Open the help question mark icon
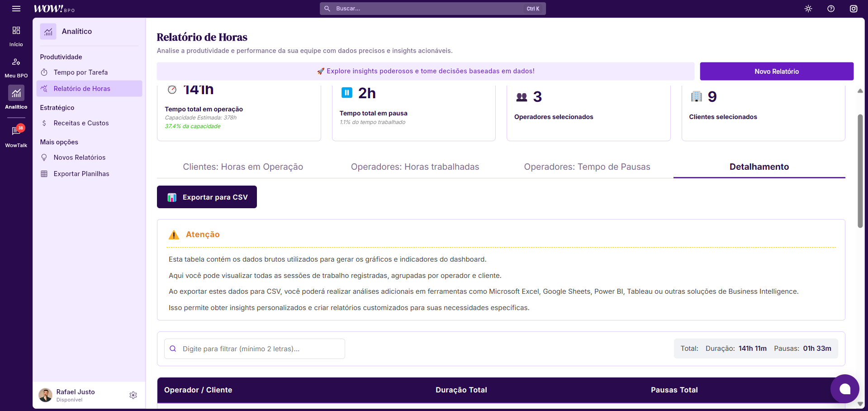The height and width of the screenshot is (411, 868). click(x=831, y=9)
